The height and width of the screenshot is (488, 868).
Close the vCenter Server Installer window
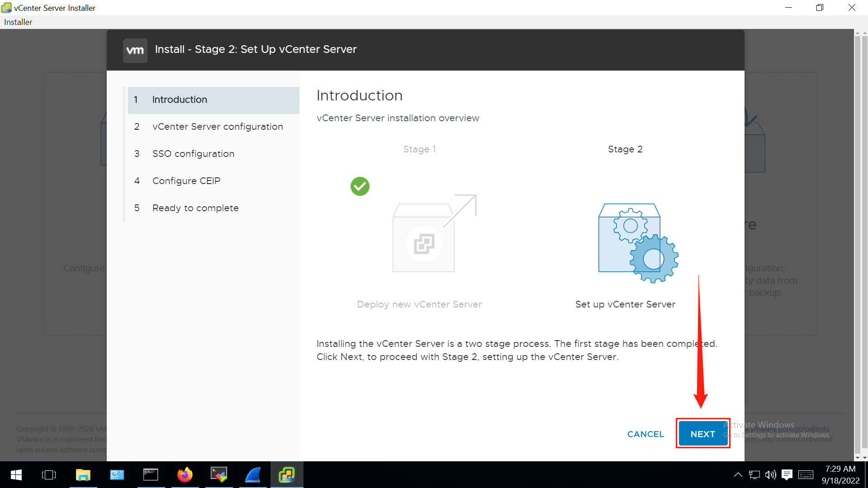pos(852,8)
